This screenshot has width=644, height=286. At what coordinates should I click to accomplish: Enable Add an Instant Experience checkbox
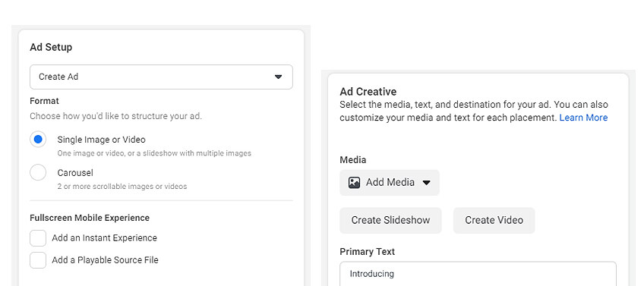(38, 238)
